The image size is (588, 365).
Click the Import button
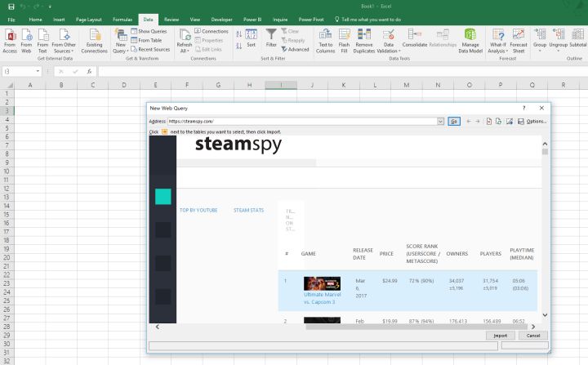[x=501, y=336]
